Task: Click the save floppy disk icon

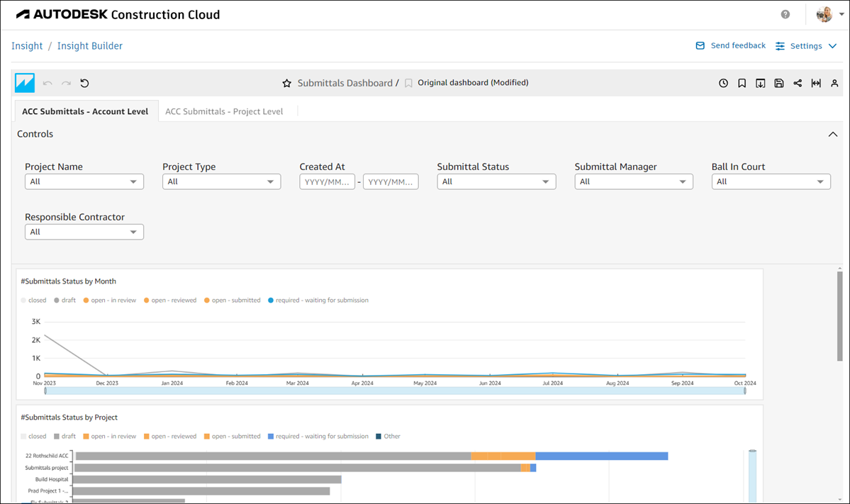Action: pyautogui.click(x=778, y=83)
